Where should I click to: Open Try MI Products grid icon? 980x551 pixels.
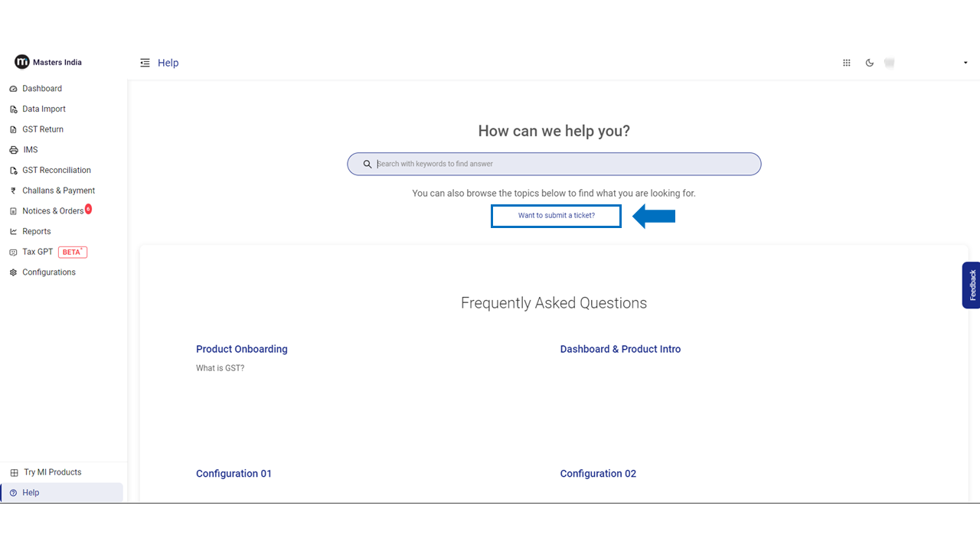pos(14,472)
